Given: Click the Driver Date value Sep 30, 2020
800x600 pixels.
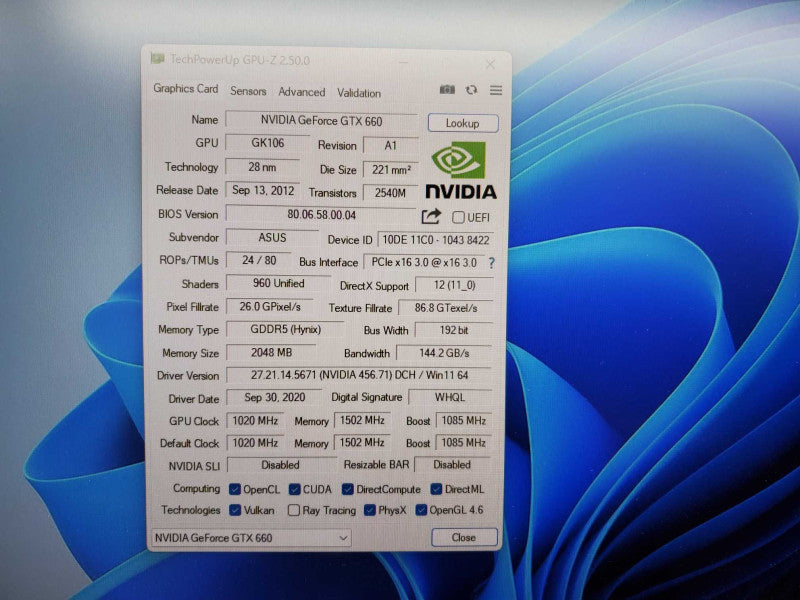Looking at the screenshot, I should (274, 397).
